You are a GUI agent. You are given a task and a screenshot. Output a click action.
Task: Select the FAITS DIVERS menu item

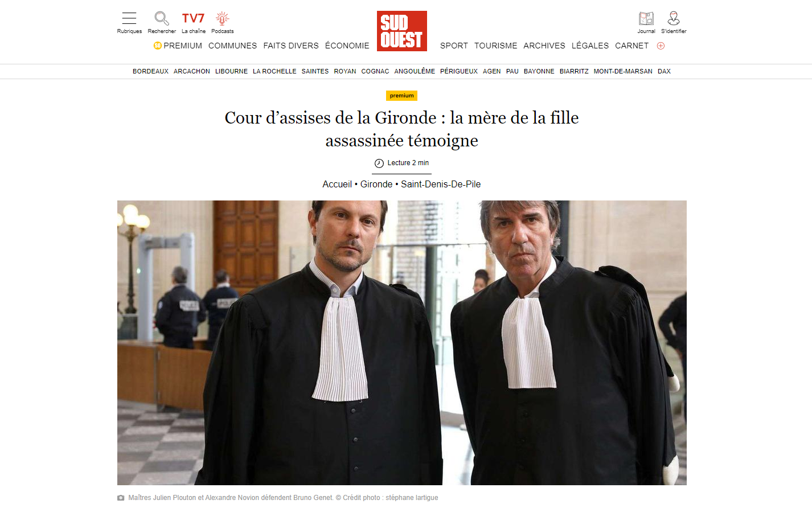tap(291, 46)
